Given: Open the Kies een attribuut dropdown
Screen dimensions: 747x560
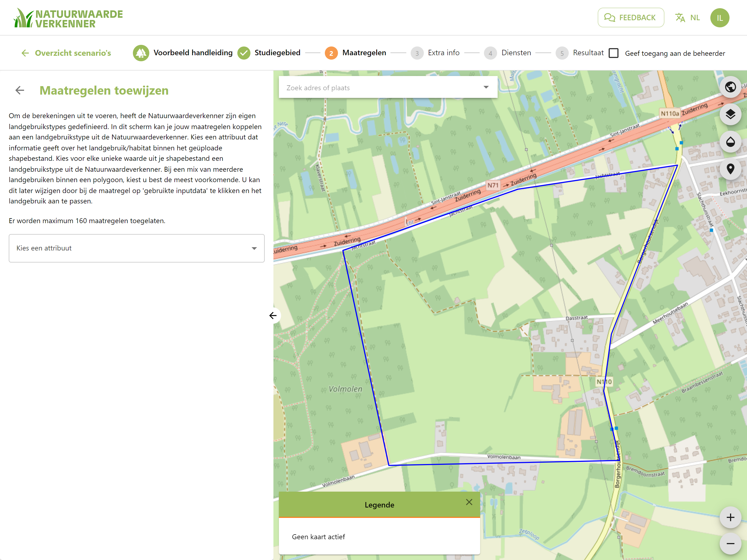Looking at the screenshot, I should click(136, 248).
